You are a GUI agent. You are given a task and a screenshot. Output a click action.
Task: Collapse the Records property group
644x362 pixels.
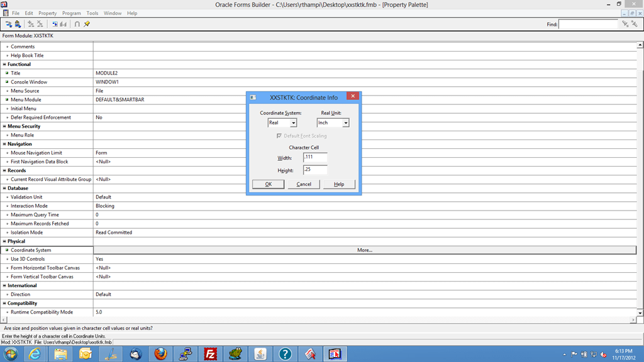click(x=4, y=170)
